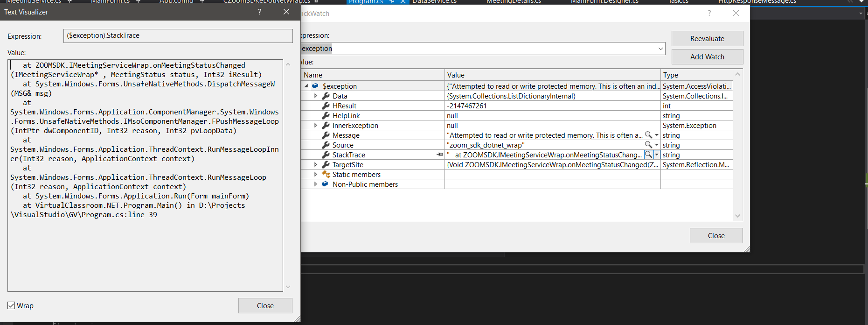Switch to the MainForm.Designer.cs editor tab
Screen dimensions: 868x325
coord(604,1)
